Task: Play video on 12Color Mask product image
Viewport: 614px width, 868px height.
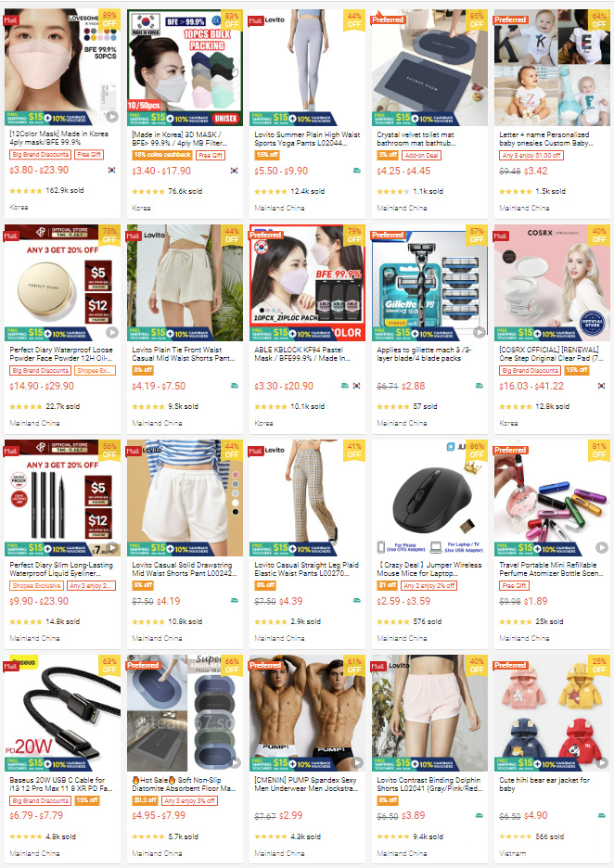Action: pyautogui.click(x=112, y=116)
